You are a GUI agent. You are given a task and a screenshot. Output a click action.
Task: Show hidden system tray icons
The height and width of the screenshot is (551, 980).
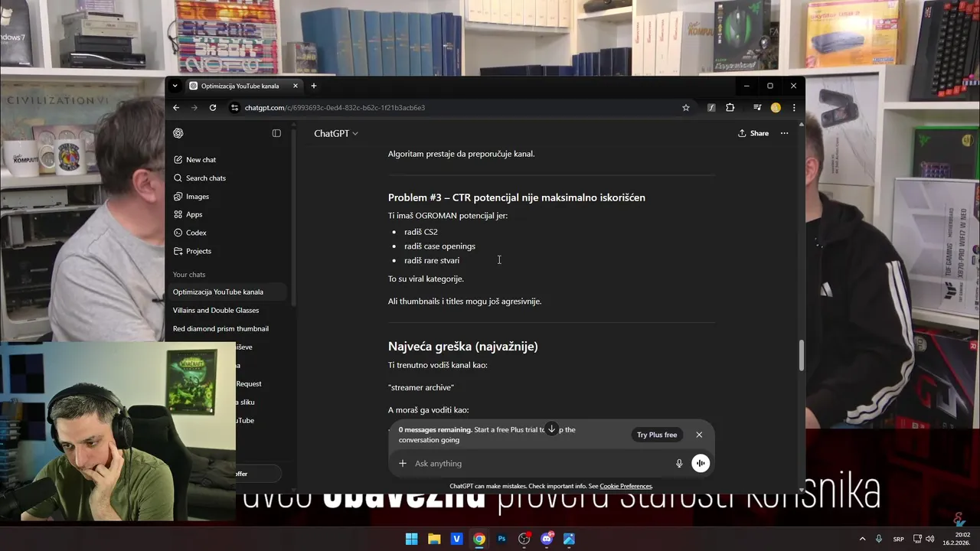[x=862, y=539]
